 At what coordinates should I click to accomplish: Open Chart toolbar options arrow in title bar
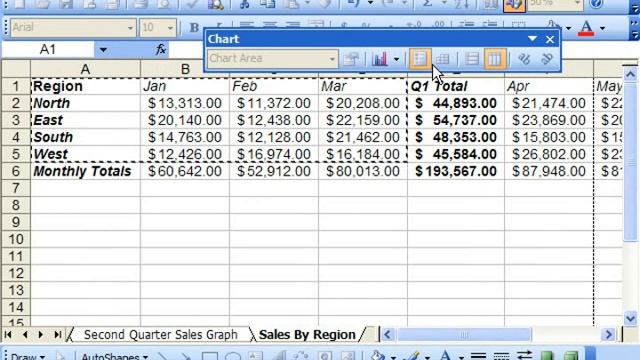532,39
